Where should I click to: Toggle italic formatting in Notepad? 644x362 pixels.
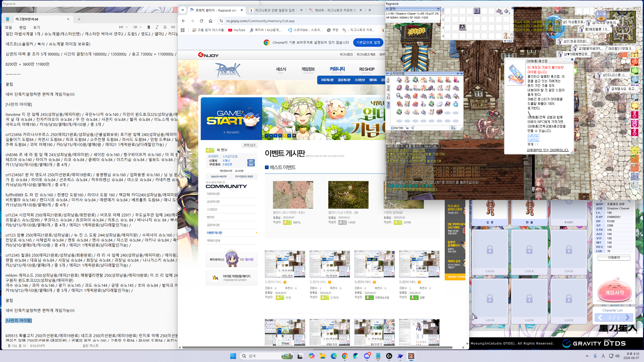(x=157, y=27)
